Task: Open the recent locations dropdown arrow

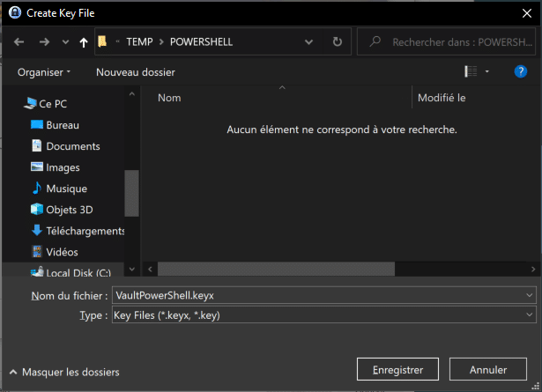Action: click(65, 41)
